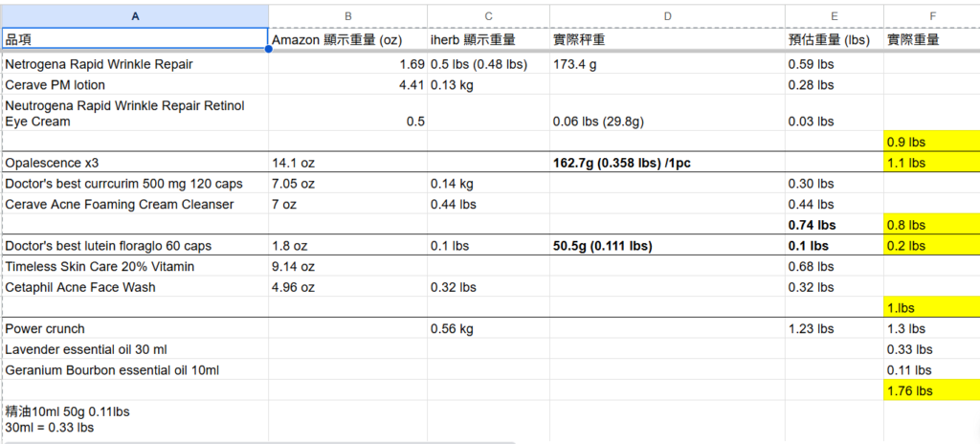Select the yellow 0.9 lbs cell
Screen dimensions: 980x444
931,142
